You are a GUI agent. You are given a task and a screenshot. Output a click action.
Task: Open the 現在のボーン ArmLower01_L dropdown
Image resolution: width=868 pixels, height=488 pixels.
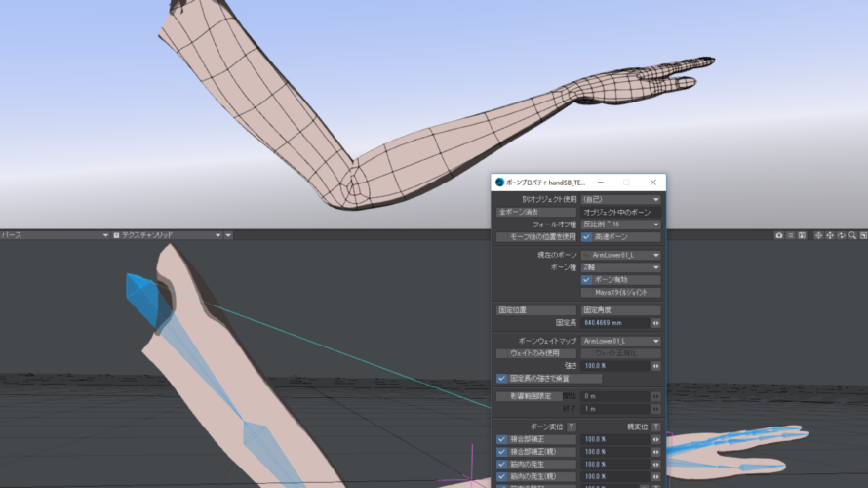620,255
